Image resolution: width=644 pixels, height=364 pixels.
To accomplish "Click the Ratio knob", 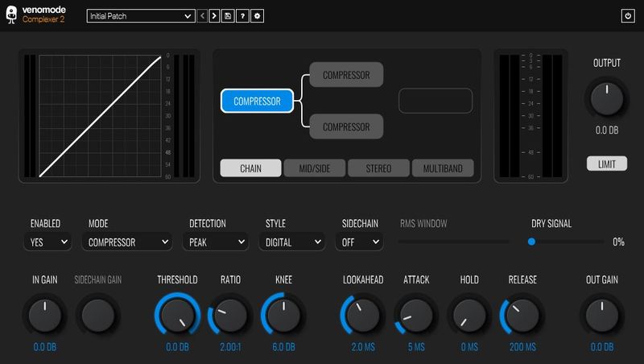I will 230,315.
